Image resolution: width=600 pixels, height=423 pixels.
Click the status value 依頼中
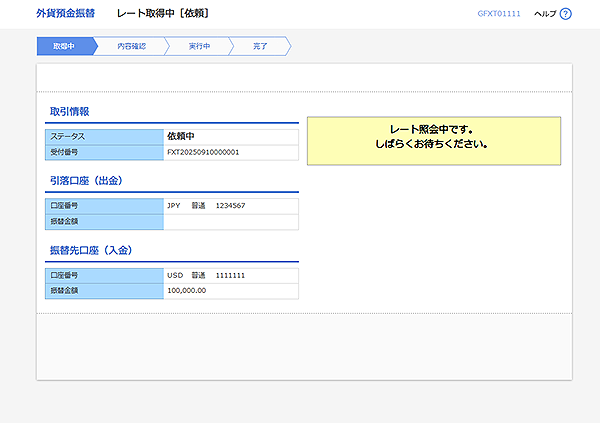[x=181, y=136]
